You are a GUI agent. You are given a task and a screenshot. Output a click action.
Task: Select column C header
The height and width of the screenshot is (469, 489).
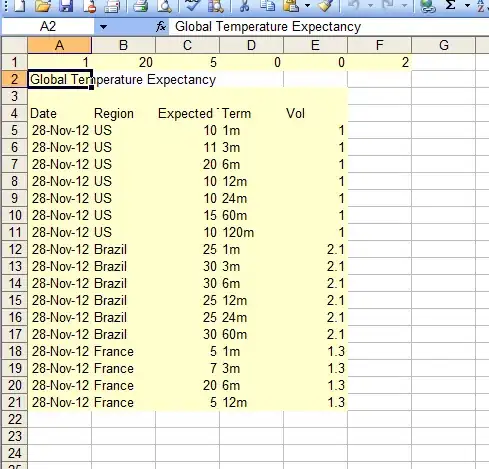pyautogui.click(x=187, y=45)
